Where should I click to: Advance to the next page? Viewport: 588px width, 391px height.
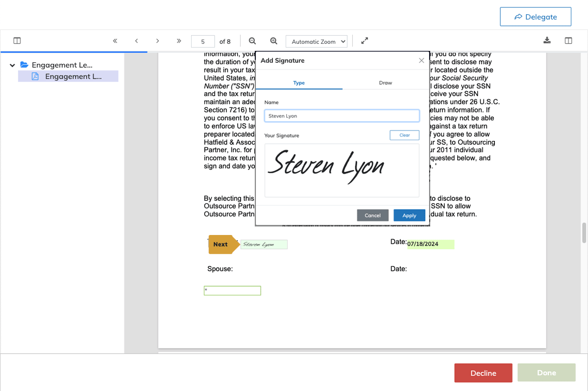157,41
